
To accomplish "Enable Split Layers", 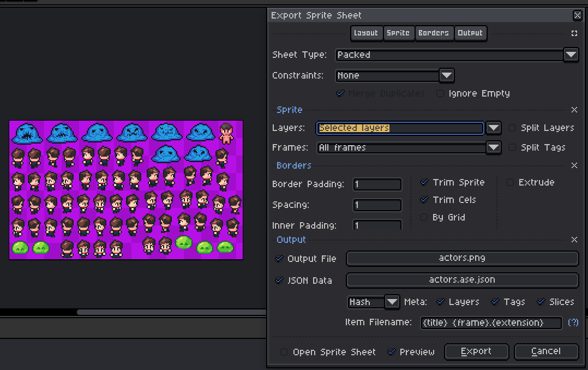I will [512, 128].
